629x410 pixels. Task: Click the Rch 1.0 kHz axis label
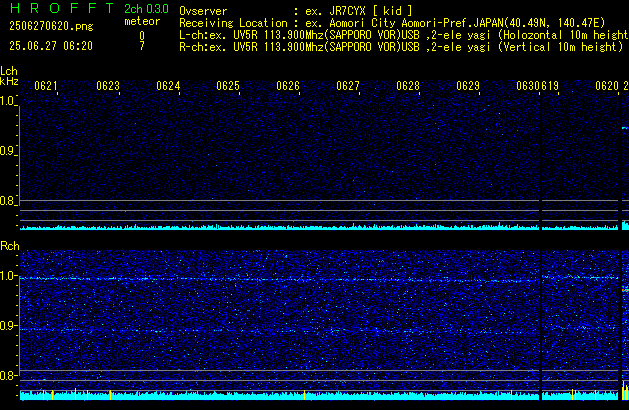click(x=8, y=276)
